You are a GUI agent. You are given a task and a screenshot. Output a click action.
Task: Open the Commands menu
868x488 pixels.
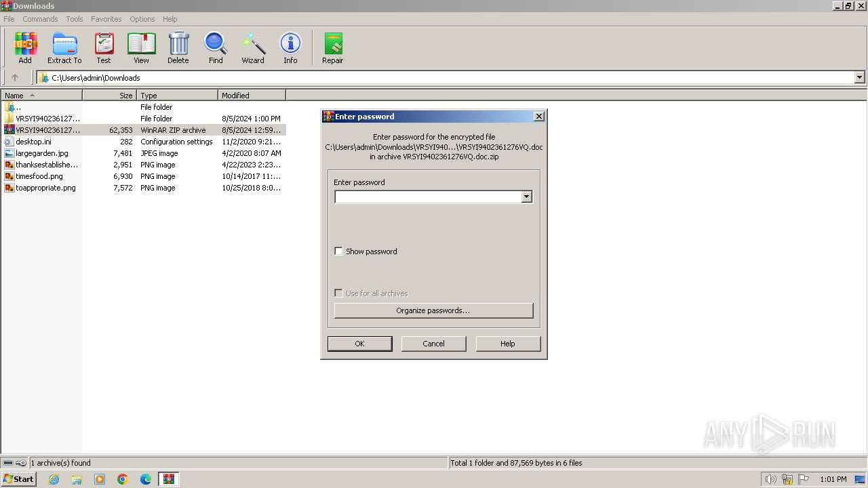pos(40,19)
